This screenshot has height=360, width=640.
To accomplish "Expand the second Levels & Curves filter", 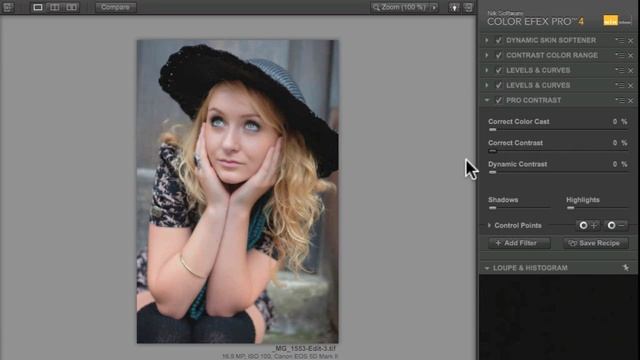I will pyautogui.click(x=487, y=85).
